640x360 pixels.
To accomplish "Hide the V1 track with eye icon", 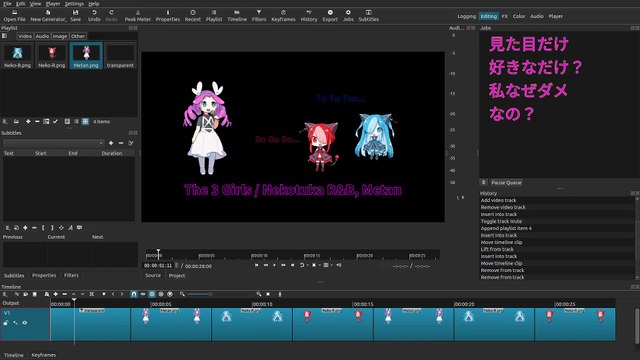I will tap(24, 322).
